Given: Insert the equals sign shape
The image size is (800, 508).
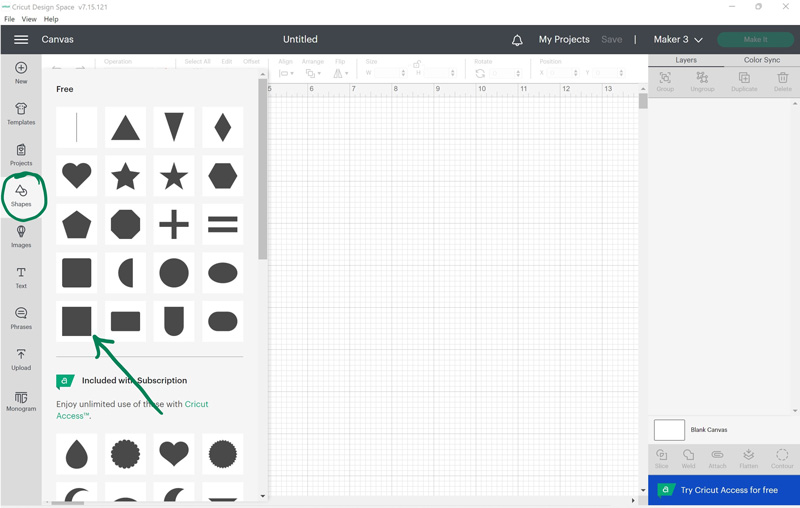Looking at the screenshot, I should 222,224.
